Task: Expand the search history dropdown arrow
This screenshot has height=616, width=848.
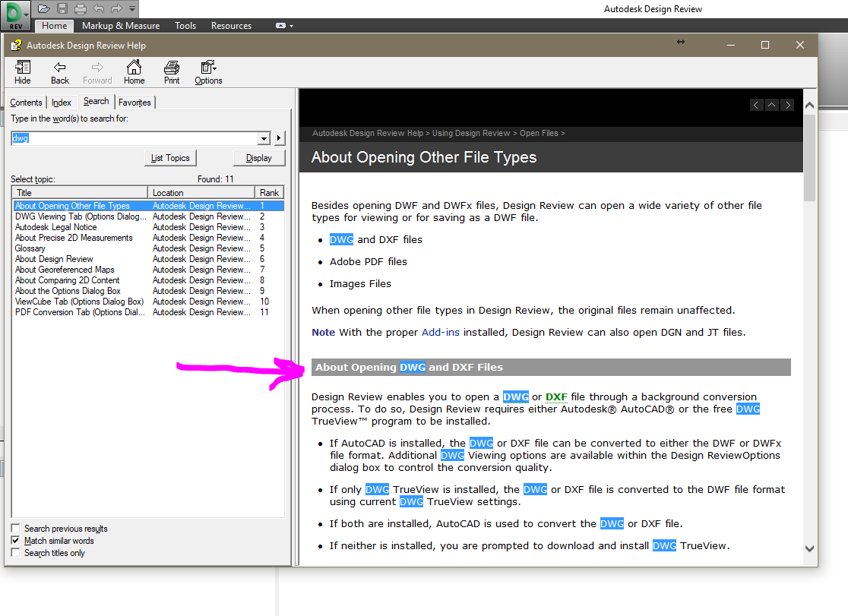Action: [264, 138]
